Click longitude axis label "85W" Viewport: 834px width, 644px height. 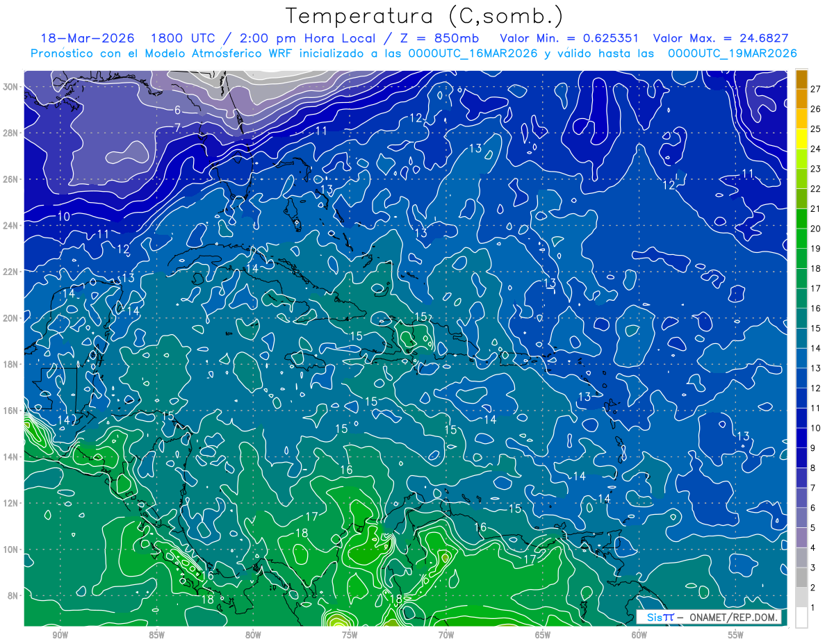pos(156,635)
